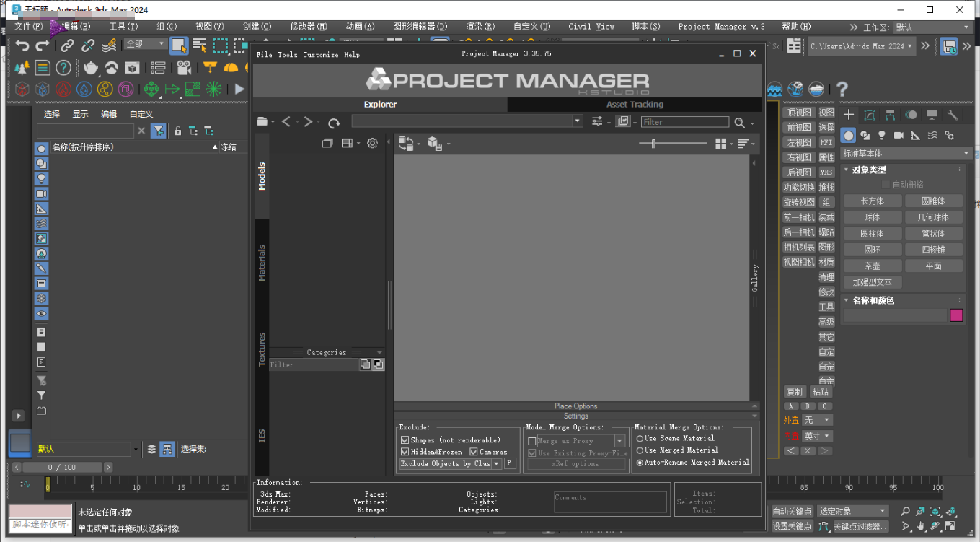980x542 pixels.
Task: Expand Project Manager path dropdown arrow
Action: 577,122
